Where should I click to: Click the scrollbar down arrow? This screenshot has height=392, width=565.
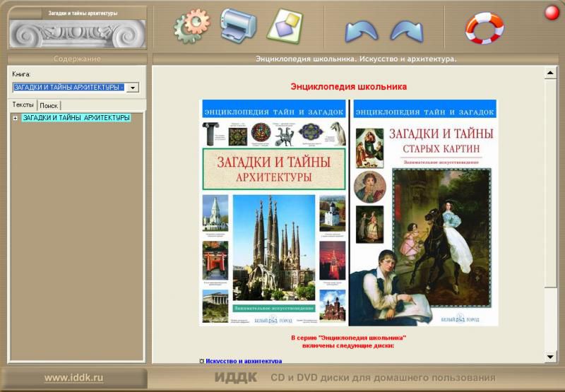tap(550, 357)
